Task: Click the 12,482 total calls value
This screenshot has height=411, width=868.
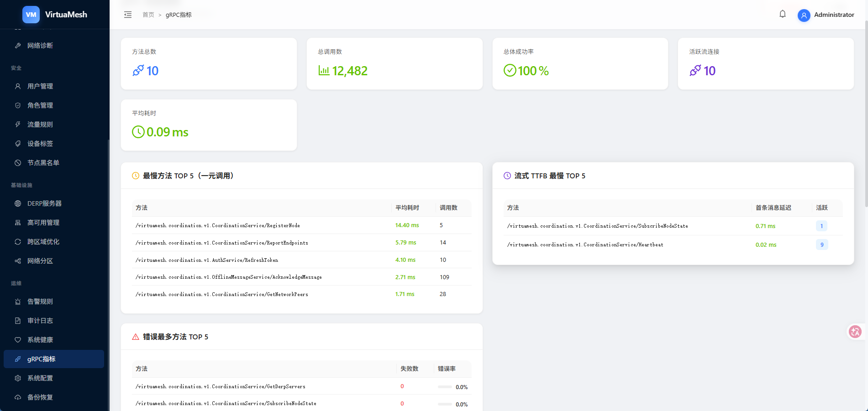Action: (x=350, y=71)
